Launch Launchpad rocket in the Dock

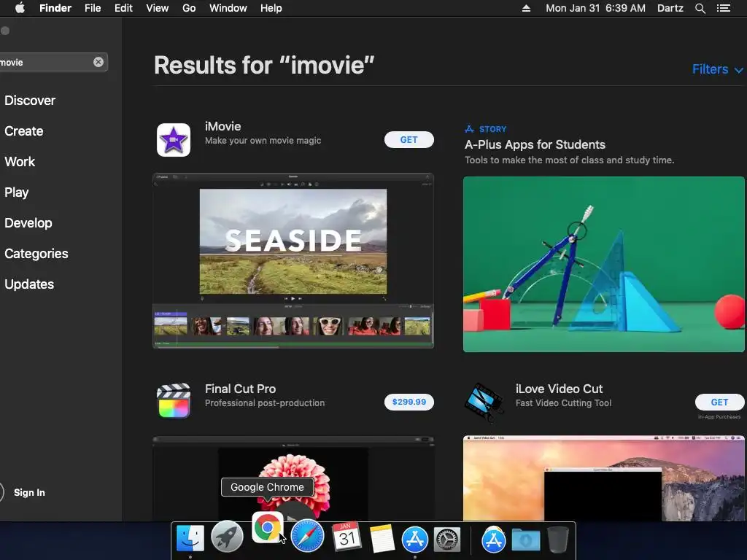(228, 537)
